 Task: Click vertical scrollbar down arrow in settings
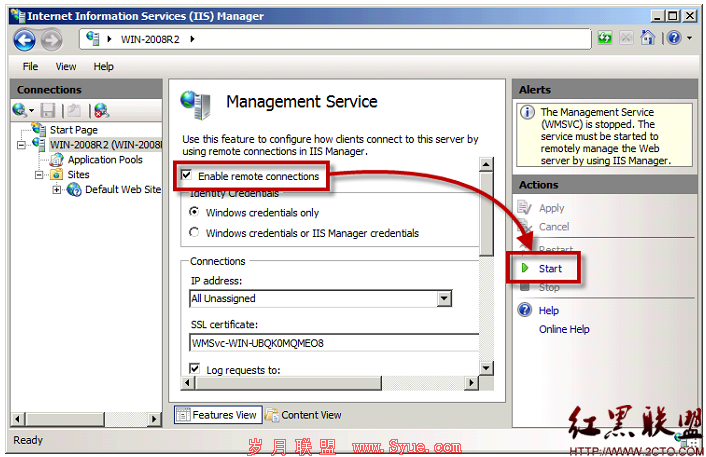coord(486,368)
